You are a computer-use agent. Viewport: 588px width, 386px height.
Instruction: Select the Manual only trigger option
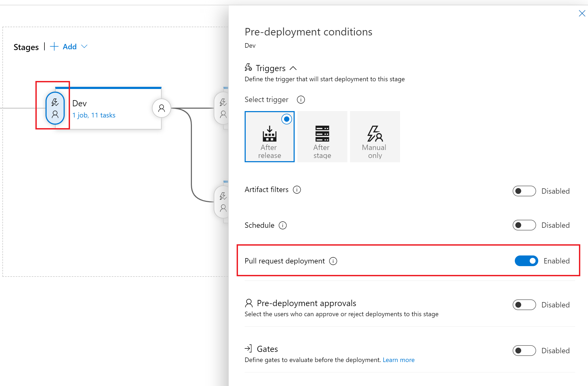coord(375,137)
